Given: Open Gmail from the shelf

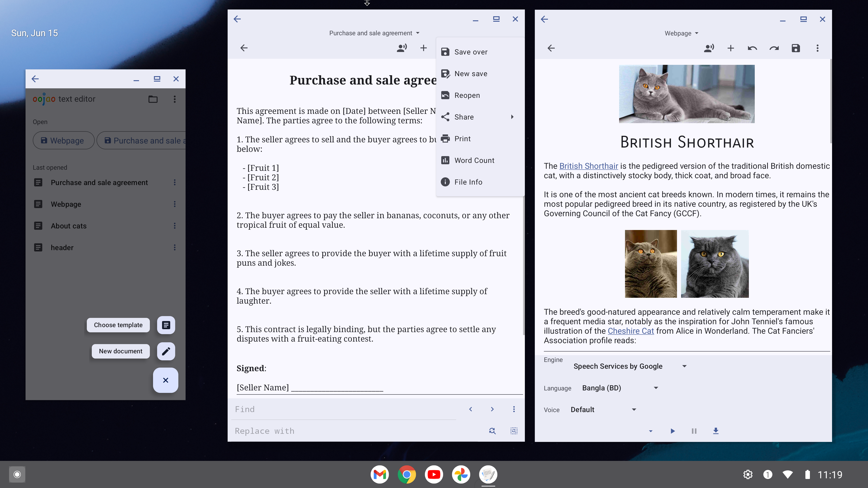Looking at the screenshot, I should tap(380, 474).
